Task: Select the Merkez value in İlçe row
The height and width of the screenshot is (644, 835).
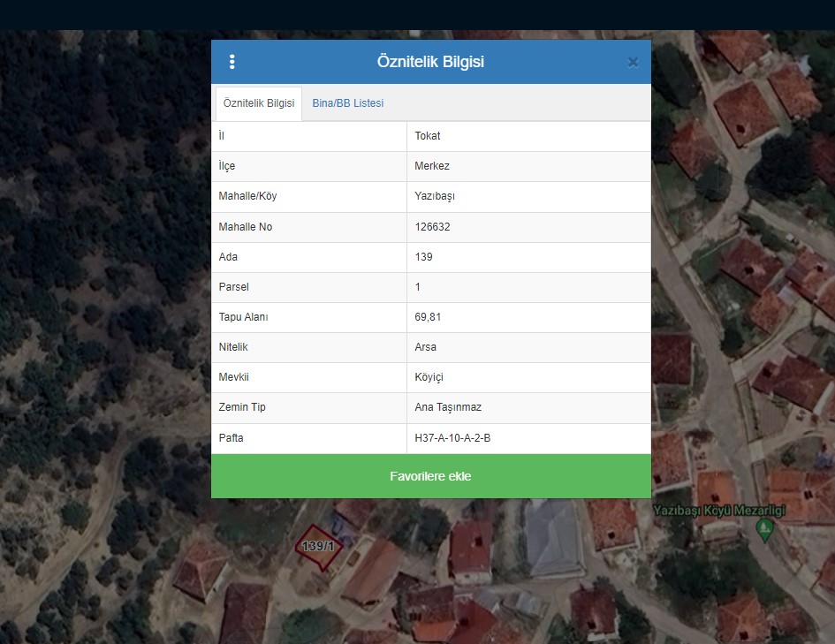Action: pos(432,166)
